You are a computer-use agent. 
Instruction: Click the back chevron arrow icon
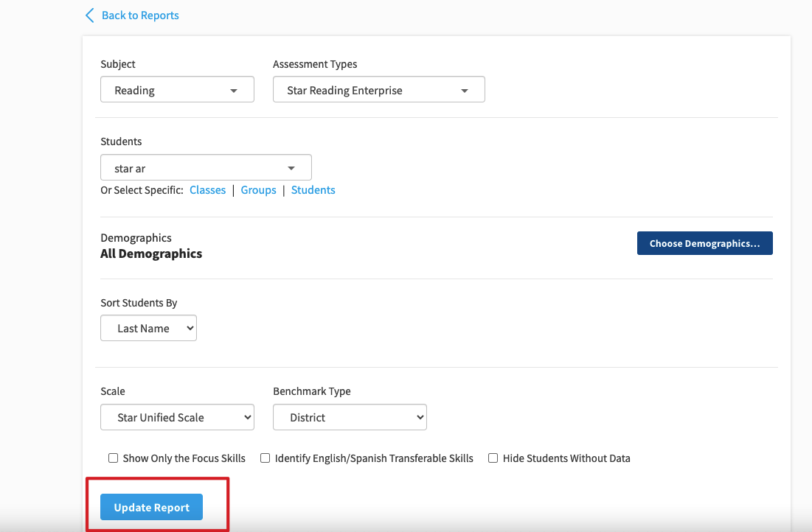89,15
